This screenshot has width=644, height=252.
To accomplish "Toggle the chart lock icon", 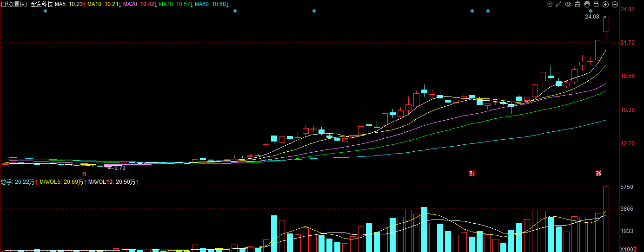I will click(x=596, y=4).
